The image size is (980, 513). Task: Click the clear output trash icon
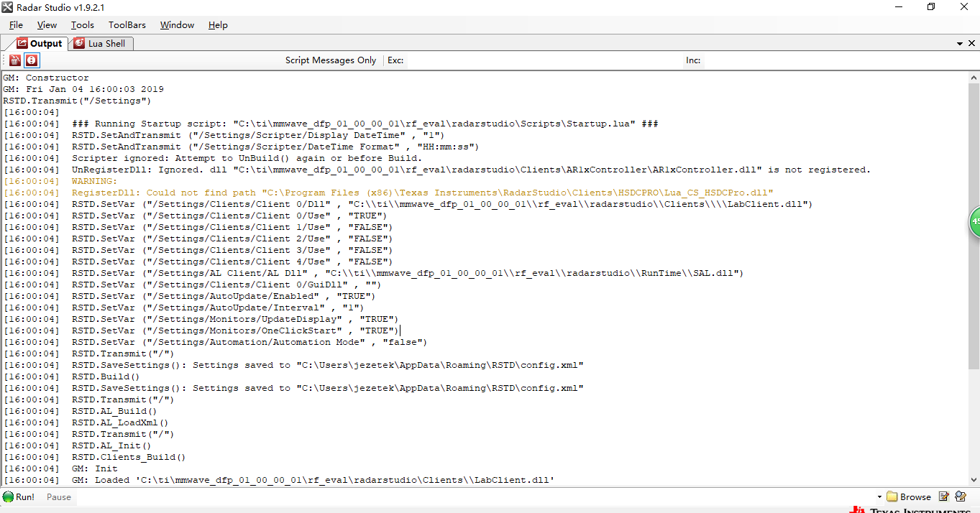(14, 60)
